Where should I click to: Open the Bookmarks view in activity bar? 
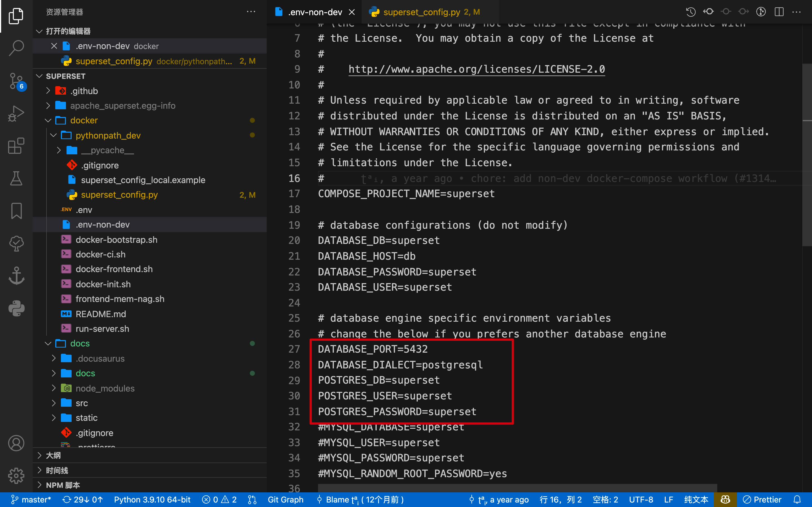pos(16,211)
